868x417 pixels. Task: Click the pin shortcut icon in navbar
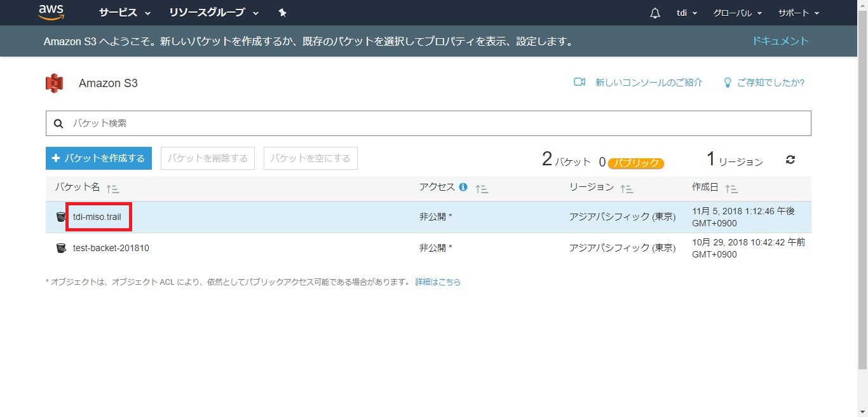click(283, 13)
